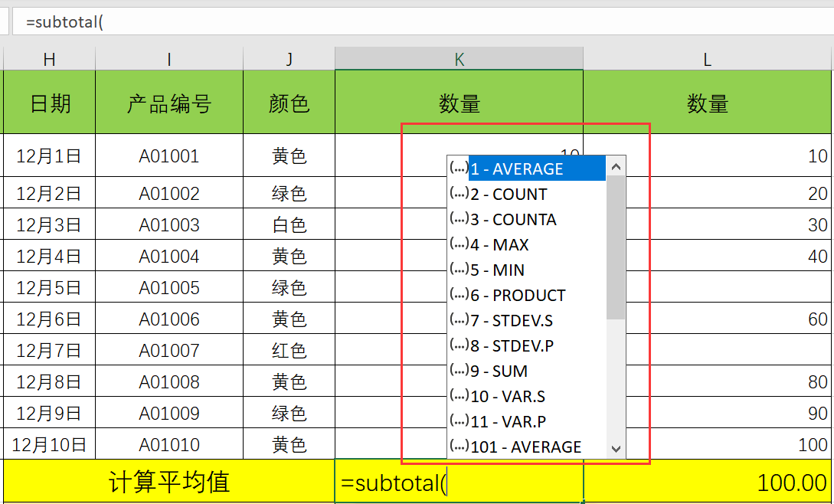Click 黄色 color cell in A01001 row

click(289, 155)
